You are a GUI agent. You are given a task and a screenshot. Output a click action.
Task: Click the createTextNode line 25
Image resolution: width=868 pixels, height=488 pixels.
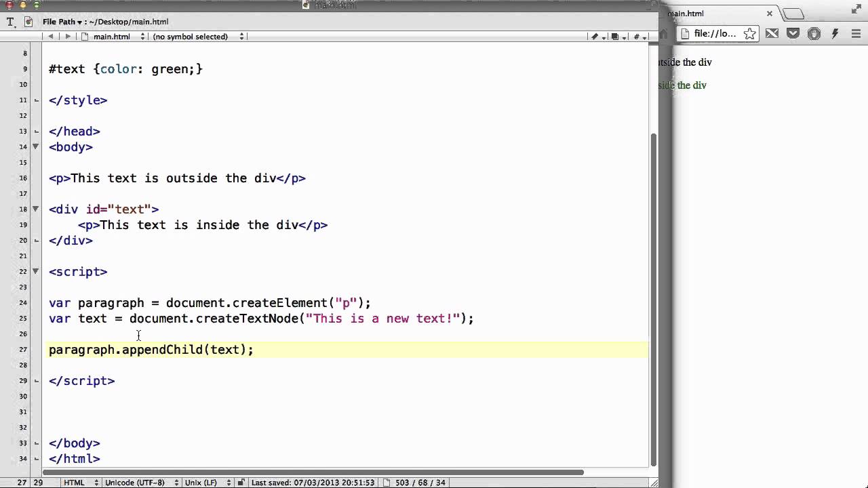point(261,319)
